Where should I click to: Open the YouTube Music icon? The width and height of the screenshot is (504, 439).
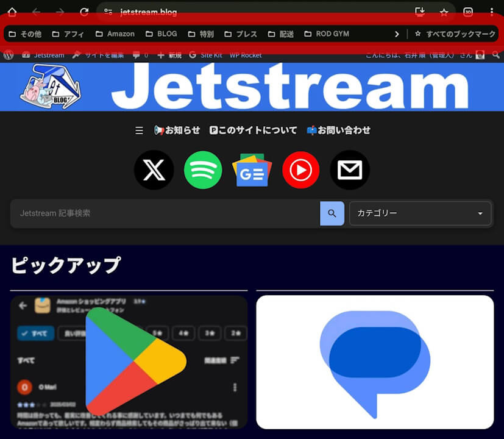point(300,170)
